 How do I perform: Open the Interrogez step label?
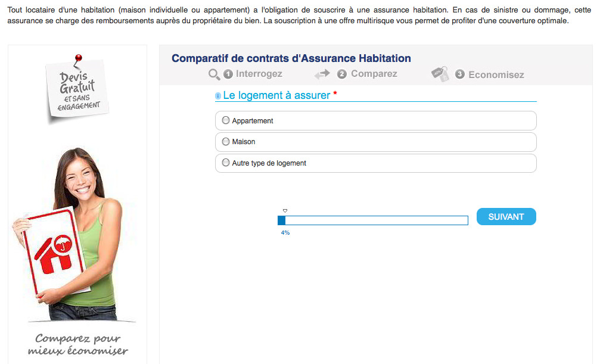pyautogui.click(x=259, y=74)
